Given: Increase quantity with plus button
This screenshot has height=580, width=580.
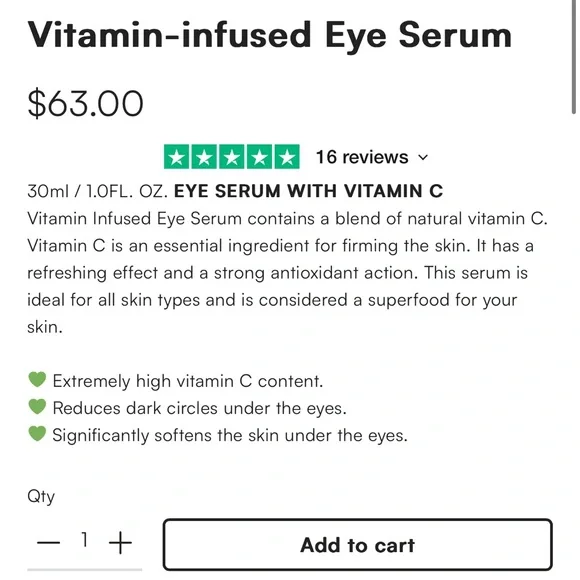Looking at the screenshot, I should [x=120, y=543].
